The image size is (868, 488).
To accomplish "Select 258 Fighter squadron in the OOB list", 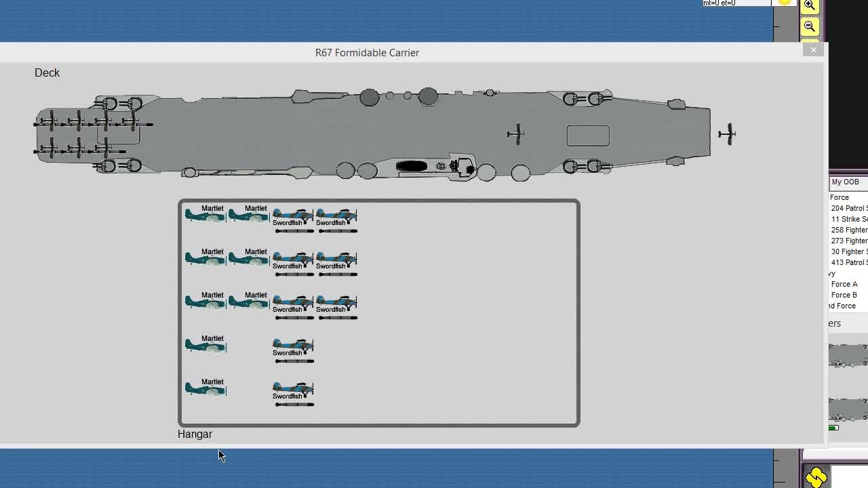I will point(849,230).
